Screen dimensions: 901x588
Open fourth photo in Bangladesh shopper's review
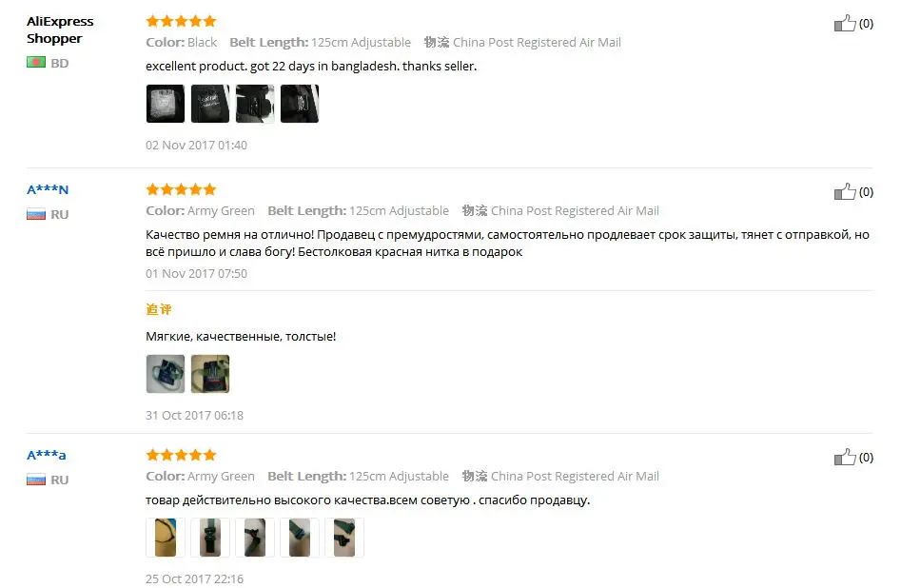coord(300,104)
